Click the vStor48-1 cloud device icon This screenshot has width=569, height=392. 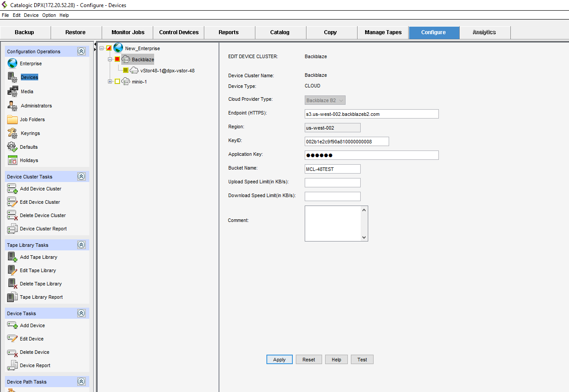134,70
